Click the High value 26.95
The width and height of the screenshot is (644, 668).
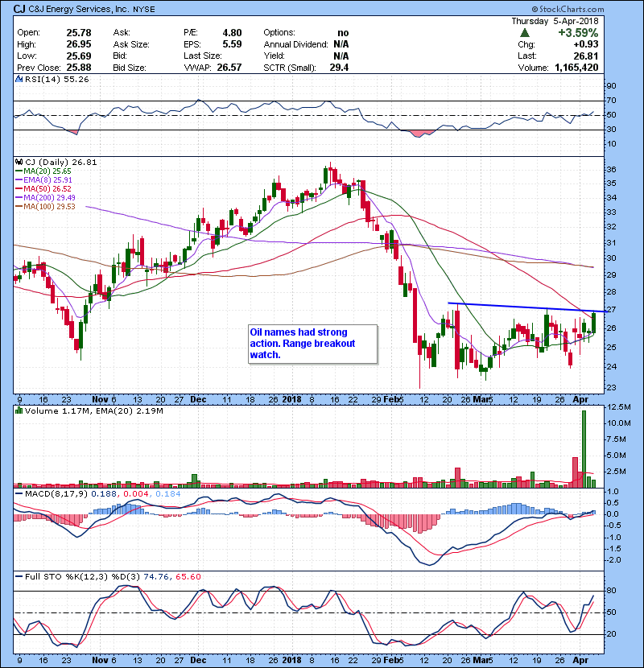pos(79,44)
